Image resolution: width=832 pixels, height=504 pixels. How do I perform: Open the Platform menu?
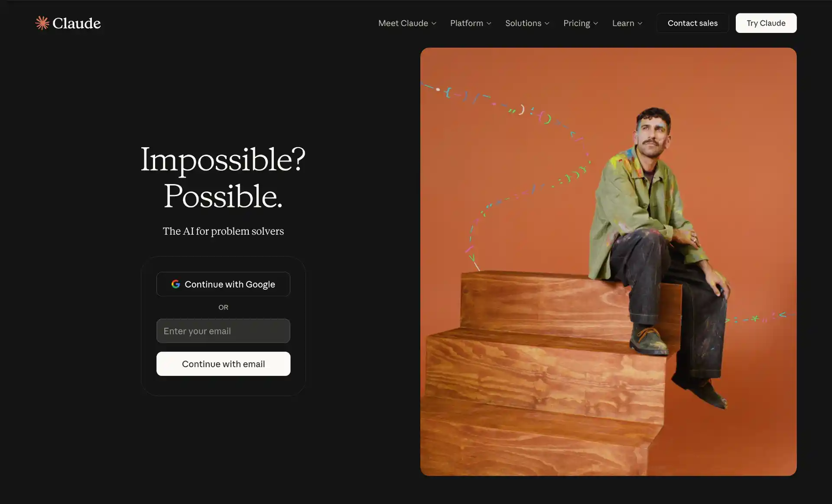[x=471, y=23]
